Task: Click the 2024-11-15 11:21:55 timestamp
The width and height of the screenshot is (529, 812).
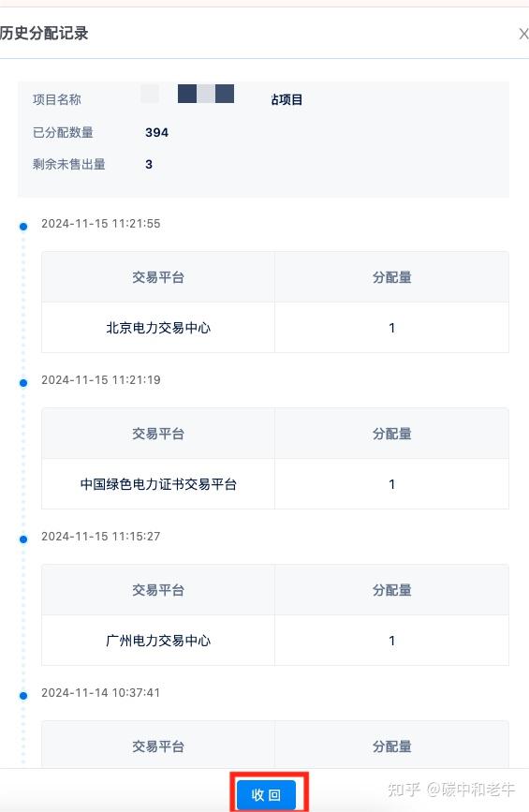Action: coord(101,224)
